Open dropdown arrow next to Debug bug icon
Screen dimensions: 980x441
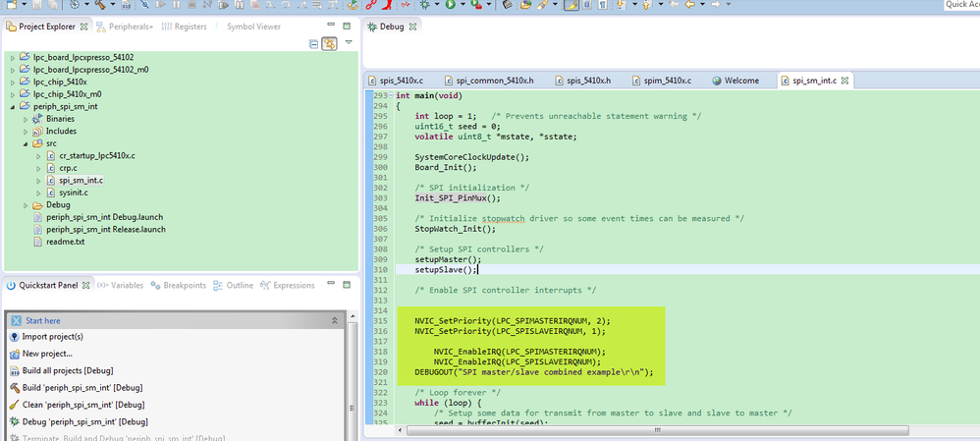437,4
